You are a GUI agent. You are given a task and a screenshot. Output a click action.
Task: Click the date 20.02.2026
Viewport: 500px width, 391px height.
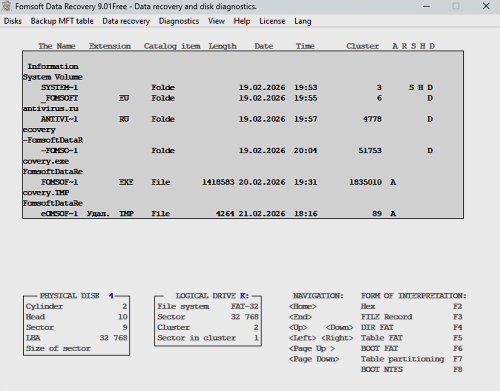(x=262, y=182)
